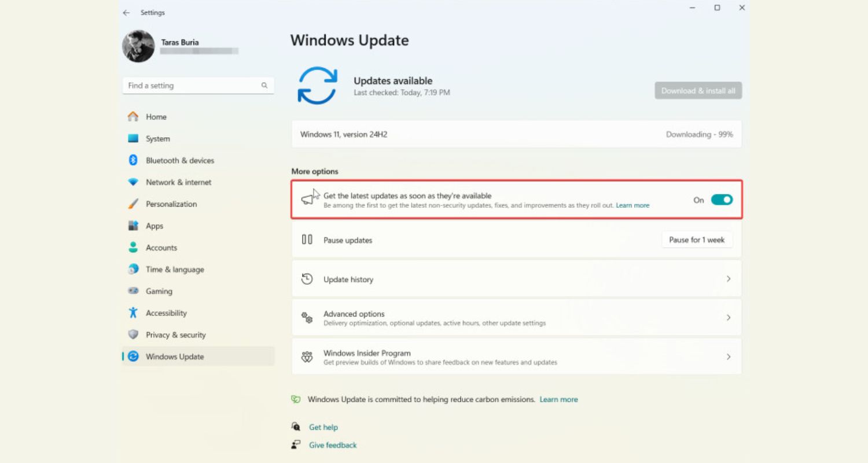
Task: Click the Windows Update label in sidebar
Action: point(175,357)
